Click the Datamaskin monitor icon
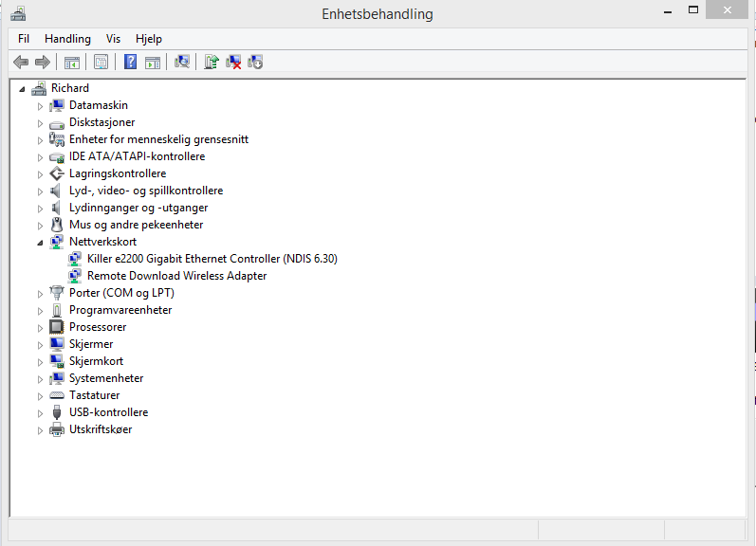 point(57,105)
